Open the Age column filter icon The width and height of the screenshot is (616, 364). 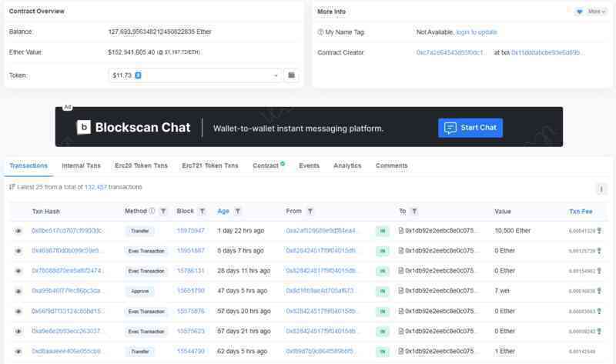(238, 212)
